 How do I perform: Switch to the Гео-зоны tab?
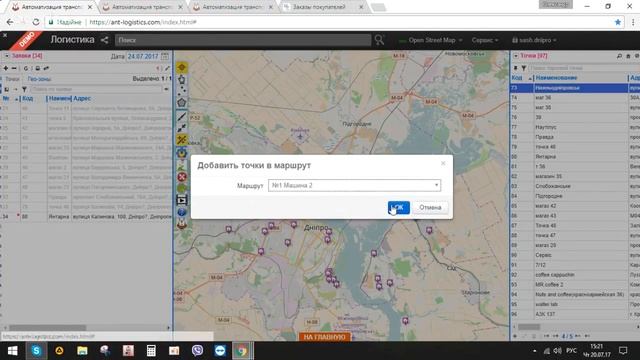coord(39,79)
